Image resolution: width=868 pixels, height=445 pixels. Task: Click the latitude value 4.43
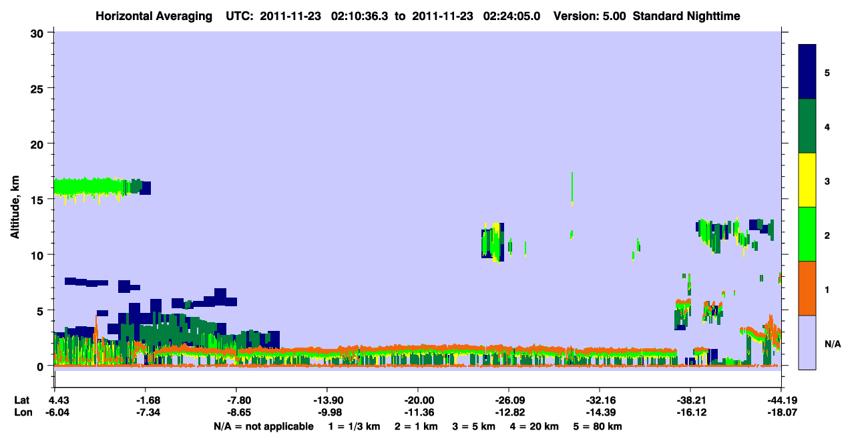click(x=54, y=400)
